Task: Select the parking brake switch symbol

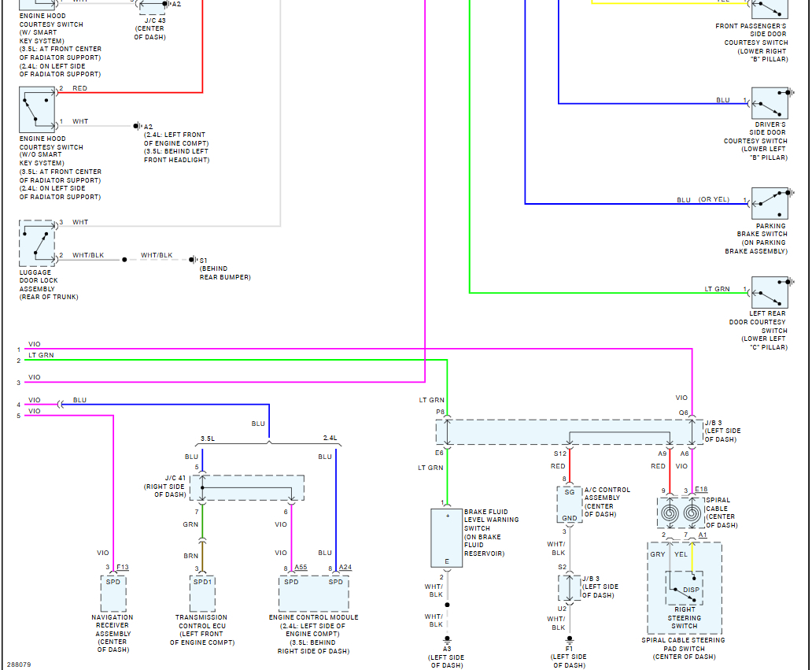Action: click(770, 204)
